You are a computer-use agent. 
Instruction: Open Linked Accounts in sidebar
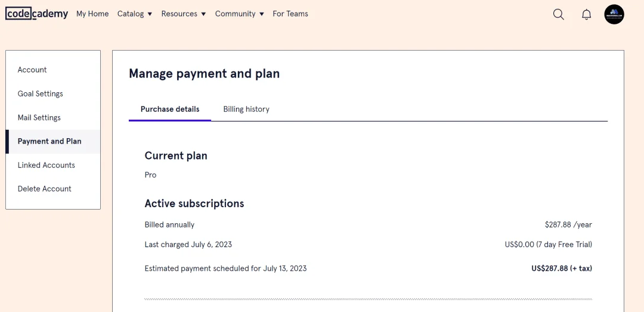click(x=53, y=165)
